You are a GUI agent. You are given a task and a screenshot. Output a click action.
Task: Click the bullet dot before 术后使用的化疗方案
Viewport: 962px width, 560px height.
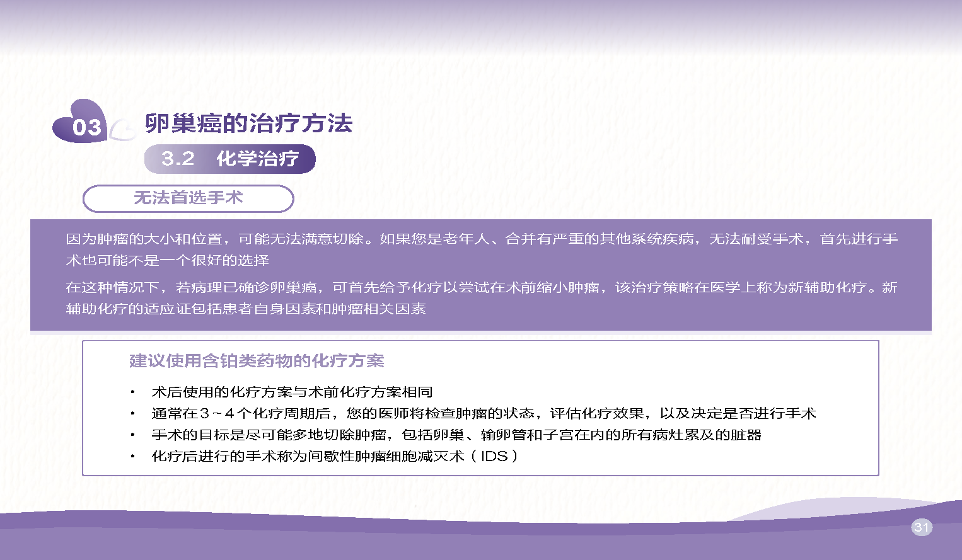[132, 392]
